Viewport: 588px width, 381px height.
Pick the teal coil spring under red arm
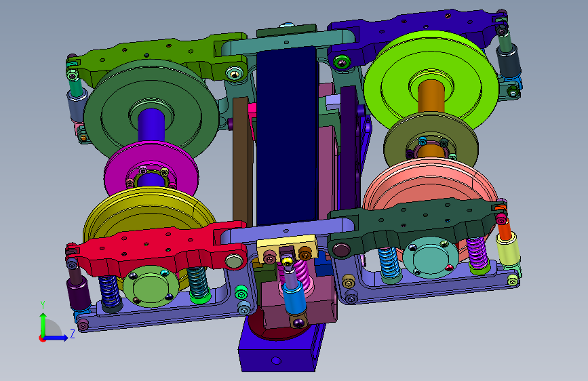tap(198, 283)
